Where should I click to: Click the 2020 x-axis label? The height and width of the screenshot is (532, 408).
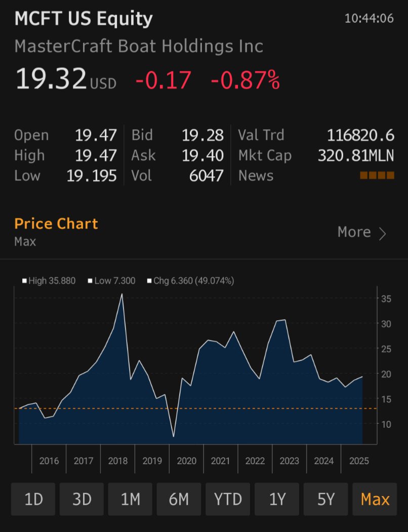click(186, 461)
